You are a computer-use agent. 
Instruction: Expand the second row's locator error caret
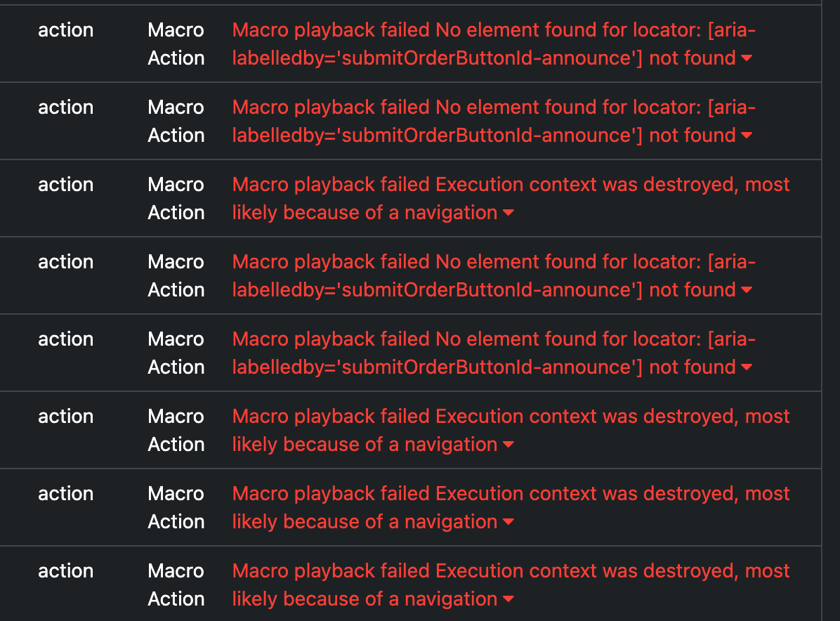pos(747,136)
